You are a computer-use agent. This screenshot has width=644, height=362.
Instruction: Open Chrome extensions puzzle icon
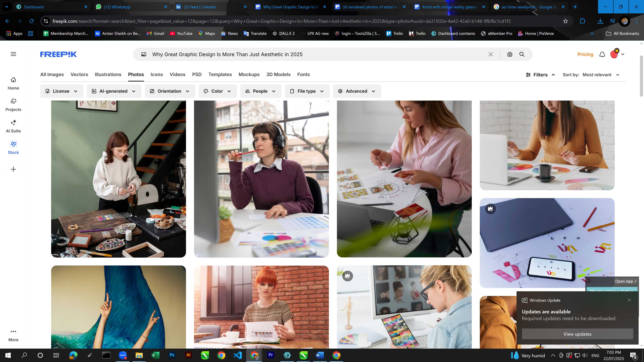tap(582, 21)
